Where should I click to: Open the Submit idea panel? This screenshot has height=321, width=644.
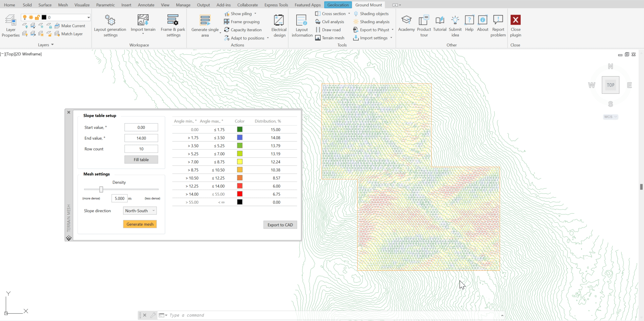(x=455, y=25)
